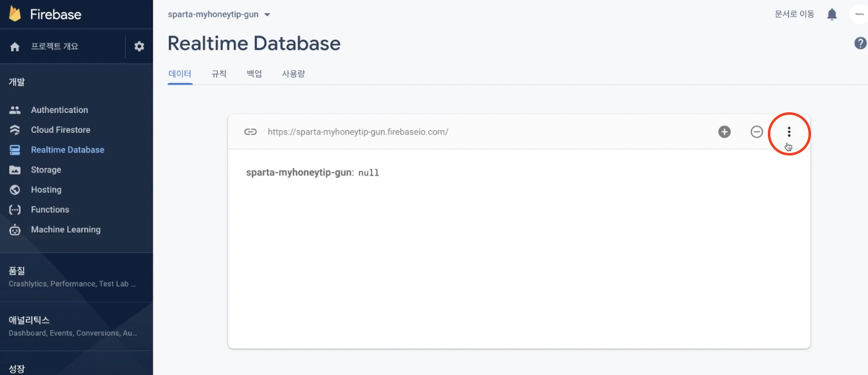Open the sparta-myhoneytip-gun project dropdown
The image size is (868, 375).
point(219,14)
